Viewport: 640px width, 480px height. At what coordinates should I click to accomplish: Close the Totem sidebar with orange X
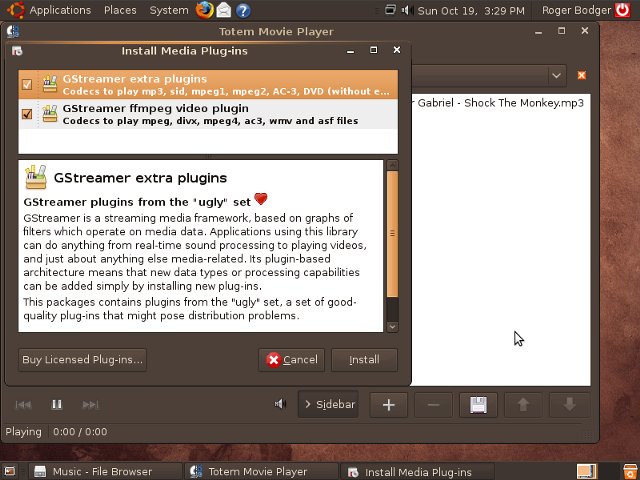582,75
